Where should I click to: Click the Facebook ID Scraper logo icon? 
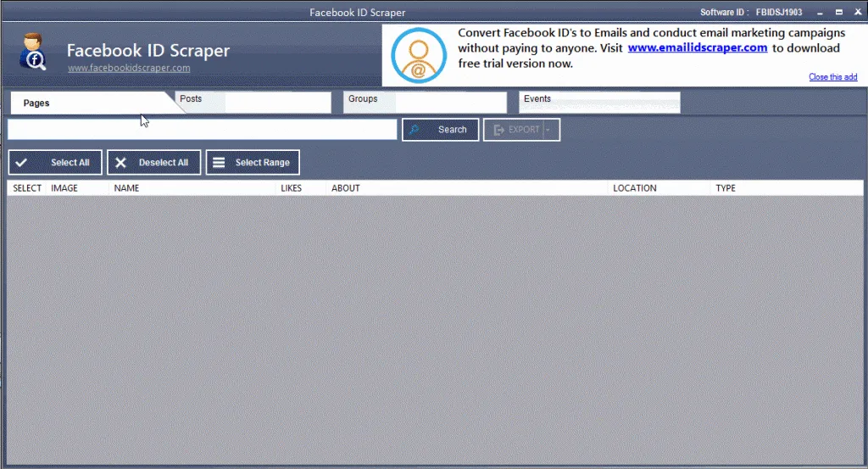pyautogui.click(x=33, y=52)
